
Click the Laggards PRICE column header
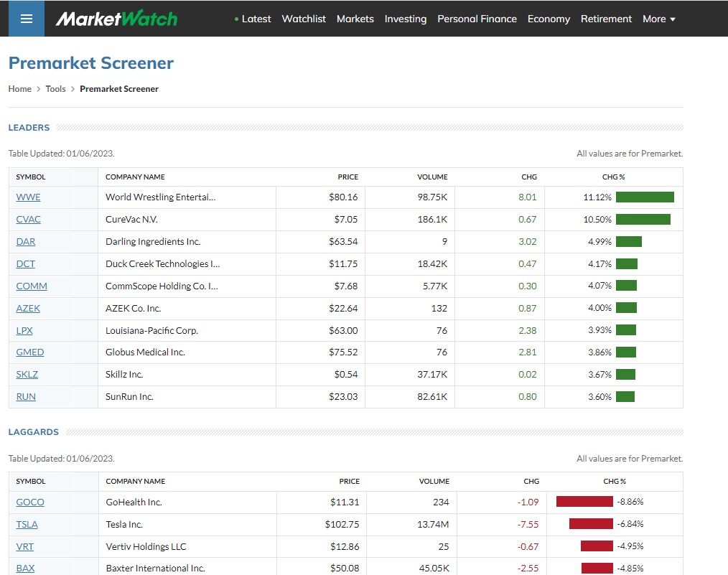pyautogui.click(x=349, y=481)
